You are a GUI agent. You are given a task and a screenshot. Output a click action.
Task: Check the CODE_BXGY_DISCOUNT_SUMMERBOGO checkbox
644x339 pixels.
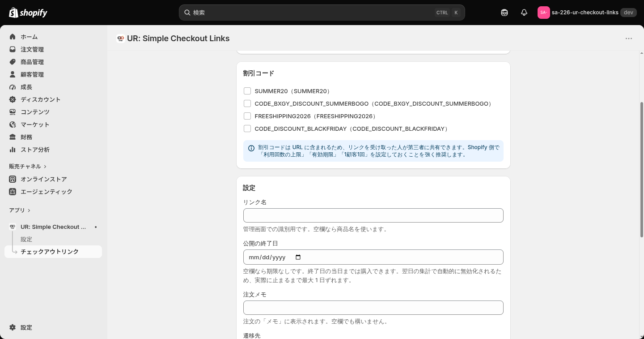pos(247,103)
